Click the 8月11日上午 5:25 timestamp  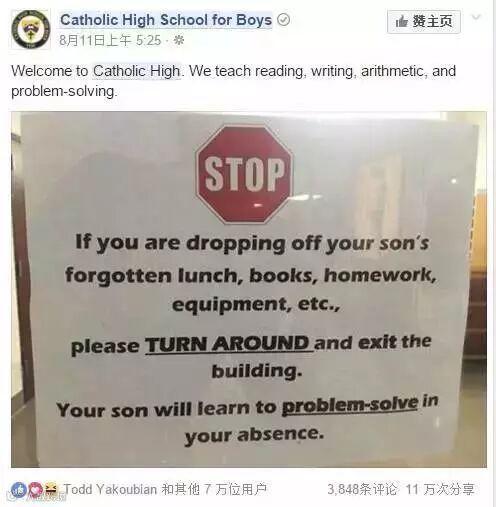[x=110, y=41]
